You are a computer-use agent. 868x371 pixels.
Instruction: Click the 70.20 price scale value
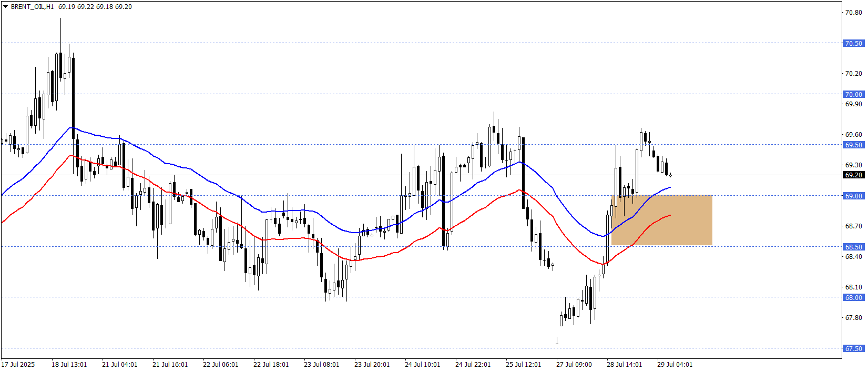[853, 73]
